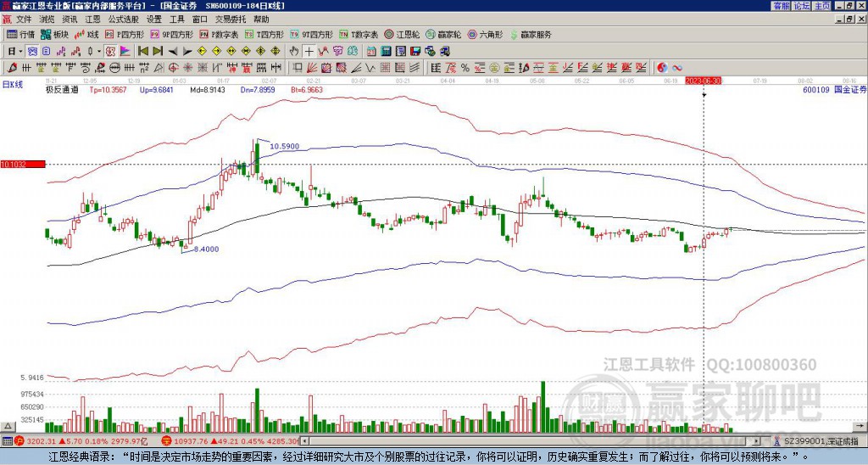Click the Shenzhen index 10937.76 status entry
Screen dimensions: 868x465
[231, 441]
